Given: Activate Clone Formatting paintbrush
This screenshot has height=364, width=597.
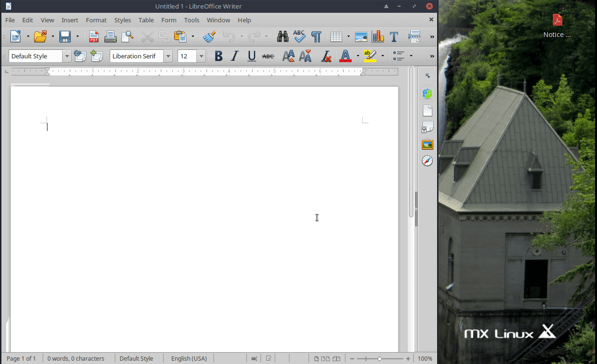Looking at the screenshot, I should point(209,37).
